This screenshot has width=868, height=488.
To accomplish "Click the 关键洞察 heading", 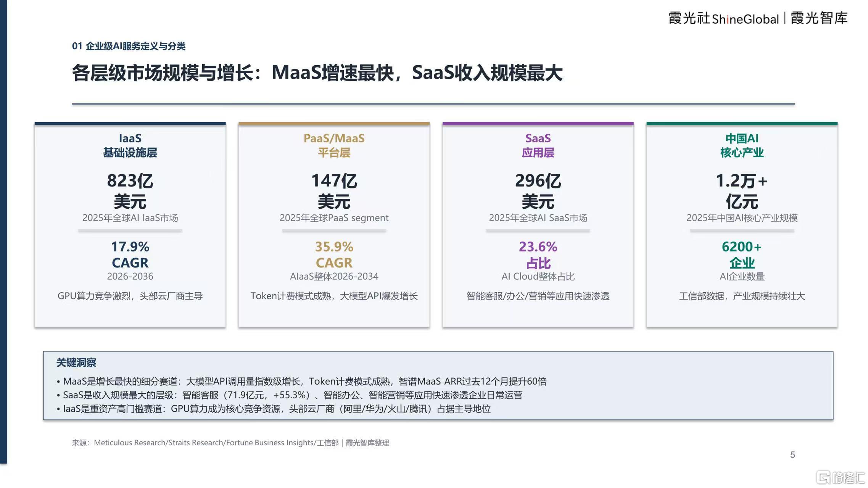I will click(x=76, y=362).
